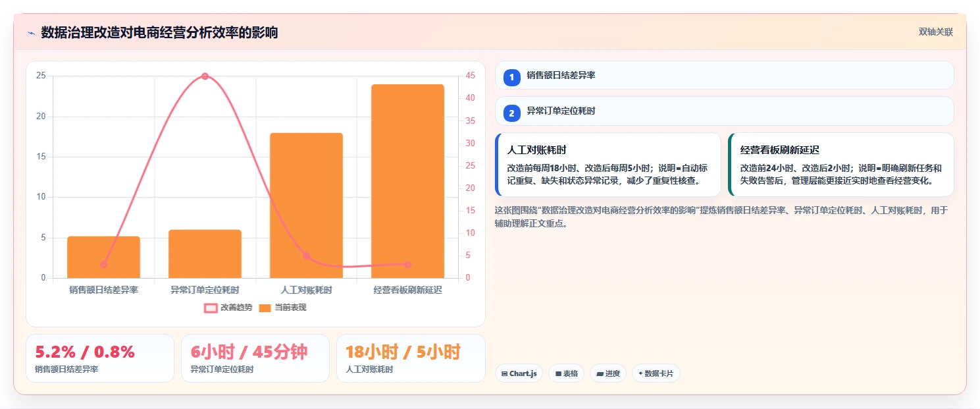Click the number 1 badge icon

[x=511, y=77]
